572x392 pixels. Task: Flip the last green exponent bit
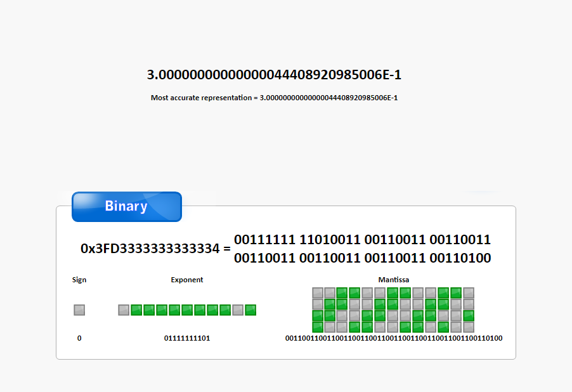(250, 310)
